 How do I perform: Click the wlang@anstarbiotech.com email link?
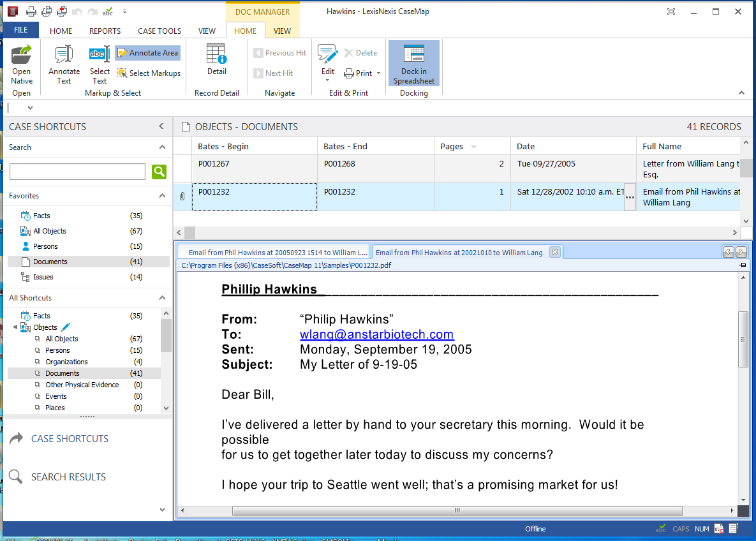(x=376, y=334)
